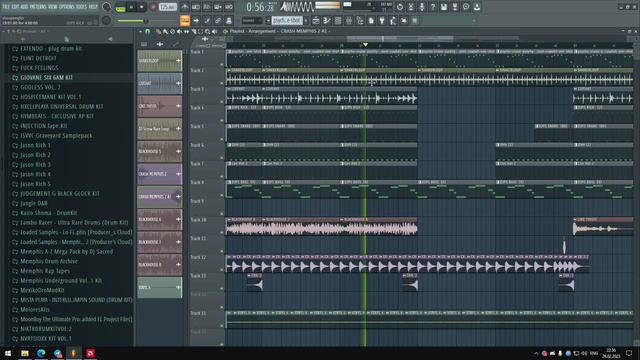
Task: Open the channel rack view icon
Action: 338,20
